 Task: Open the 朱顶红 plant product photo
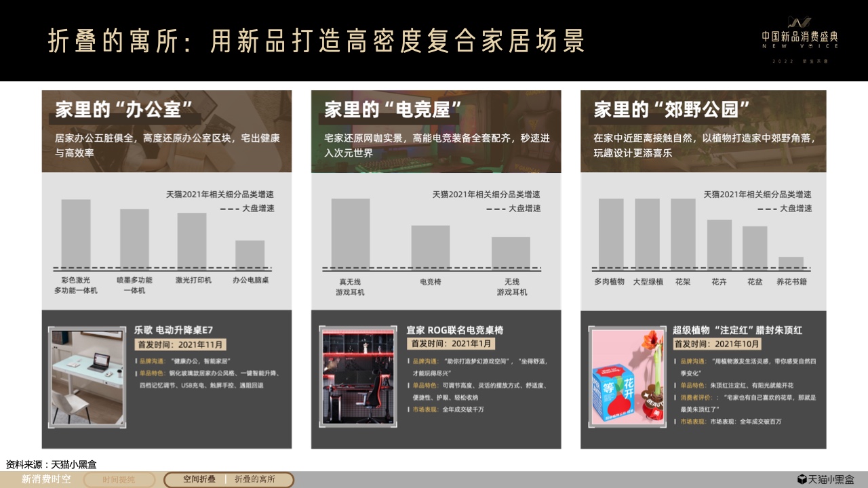pyautogui.click(x=627, y=378)
